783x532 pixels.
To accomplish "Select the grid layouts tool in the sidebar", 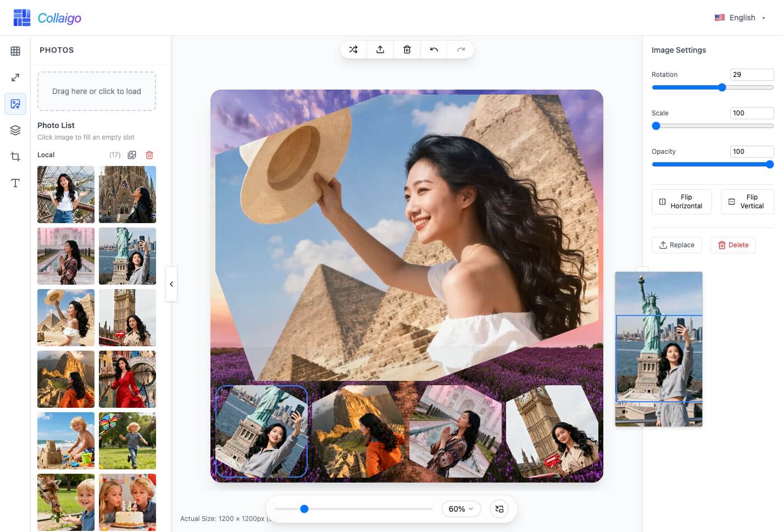I will 15,51.
